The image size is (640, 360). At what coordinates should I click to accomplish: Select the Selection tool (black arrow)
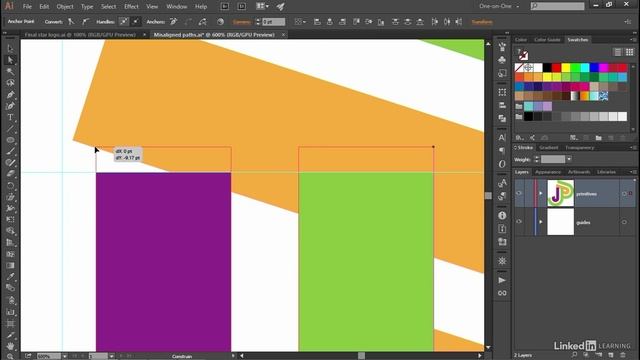click(10, 48)
